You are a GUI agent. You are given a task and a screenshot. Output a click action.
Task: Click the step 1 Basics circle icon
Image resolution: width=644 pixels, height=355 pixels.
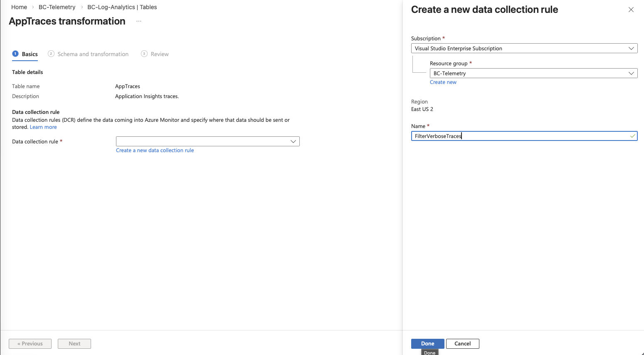15,54
